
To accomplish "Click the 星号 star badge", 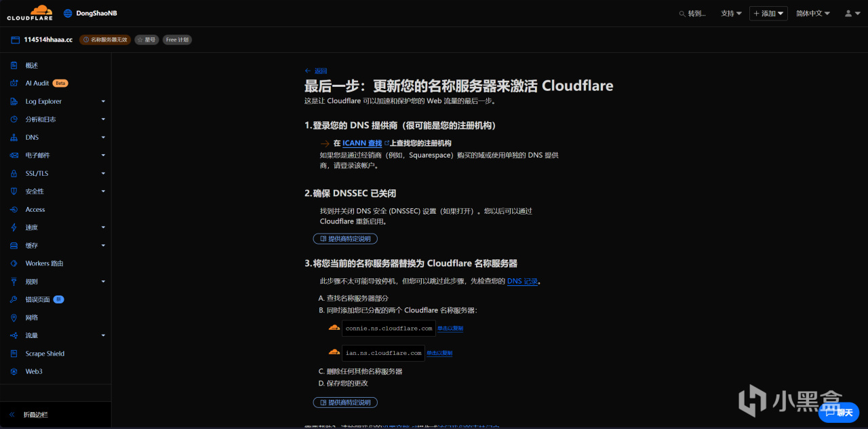I will [146, 40].
